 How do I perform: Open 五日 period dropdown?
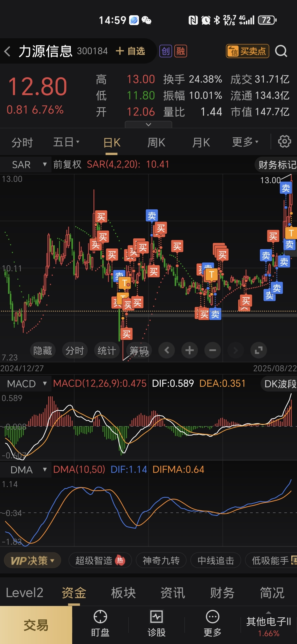click(x=66, y=142)
